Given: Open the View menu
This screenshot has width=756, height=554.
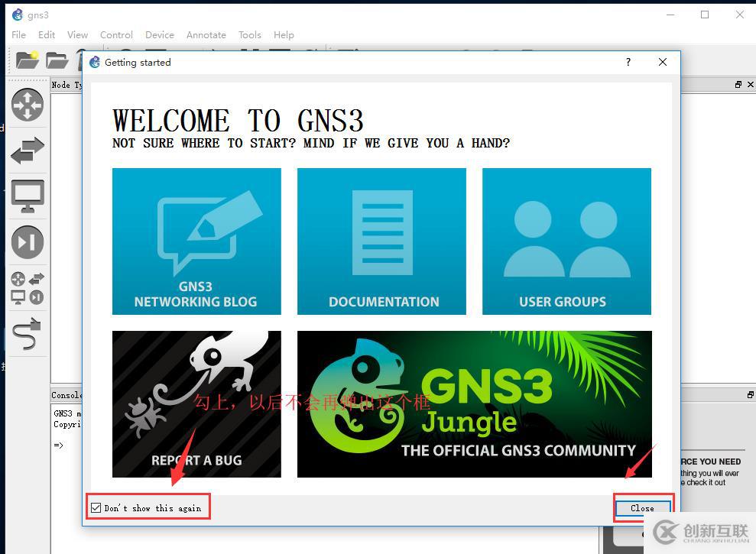Looking at the screenshot, I should click(78, 34).
